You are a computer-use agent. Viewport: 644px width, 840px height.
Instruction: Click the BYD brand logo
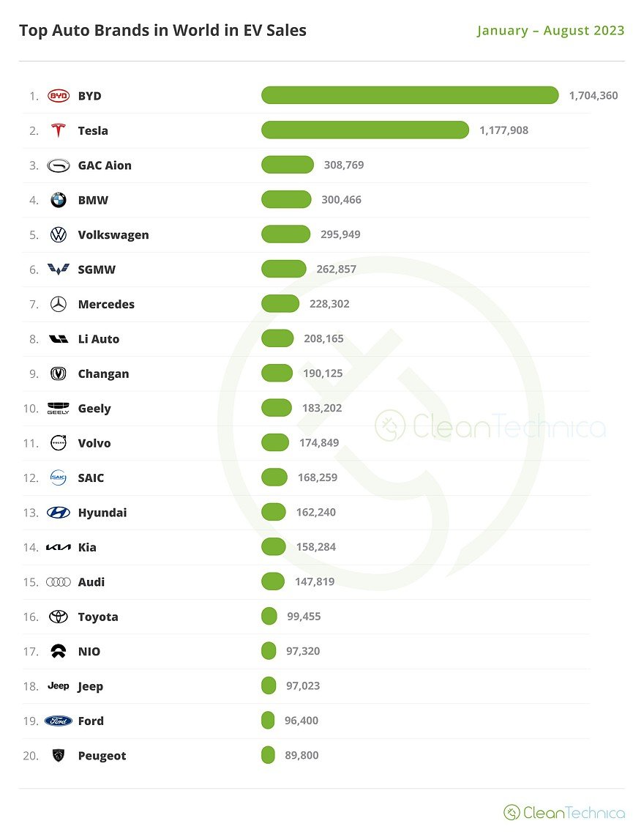59,96
